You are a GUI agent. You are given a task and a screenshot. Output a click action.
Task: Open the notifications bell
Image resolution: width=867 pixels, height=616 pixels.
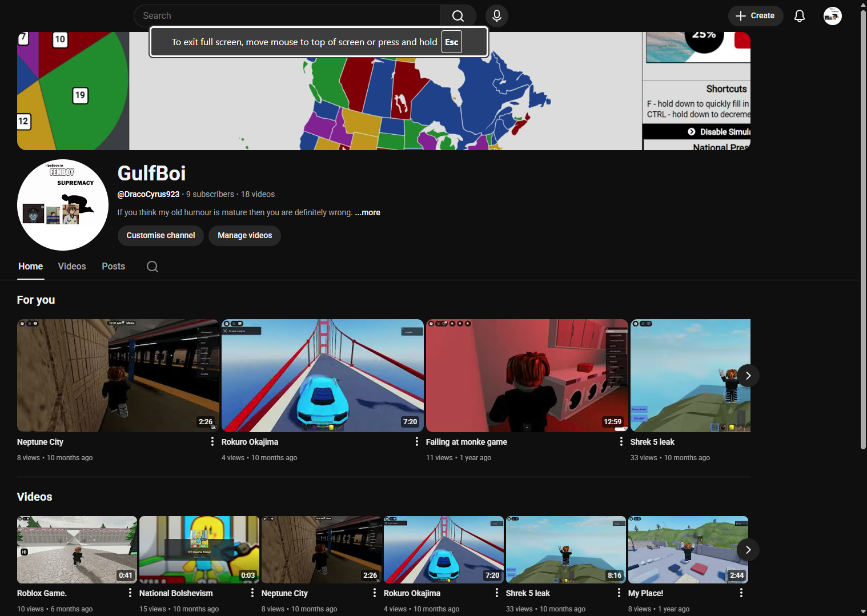pyautogui.click(x=799, y=16)
